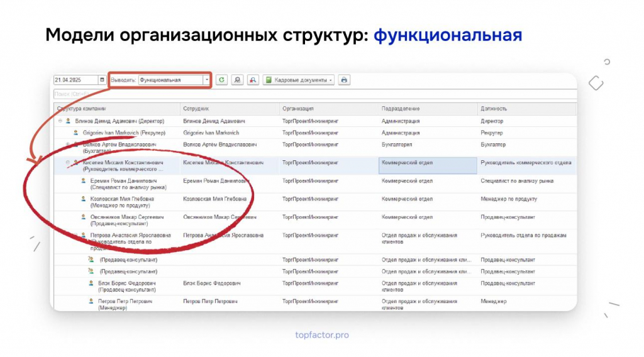Click person icon beside Grigoriev Ivan Markovich

(x=75, y=133)
